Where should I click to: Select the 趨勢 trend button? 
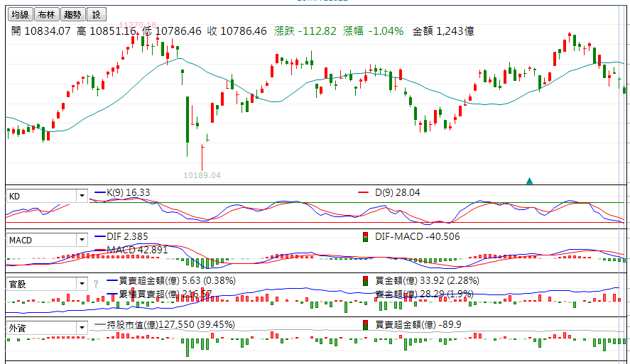[72, 14]
